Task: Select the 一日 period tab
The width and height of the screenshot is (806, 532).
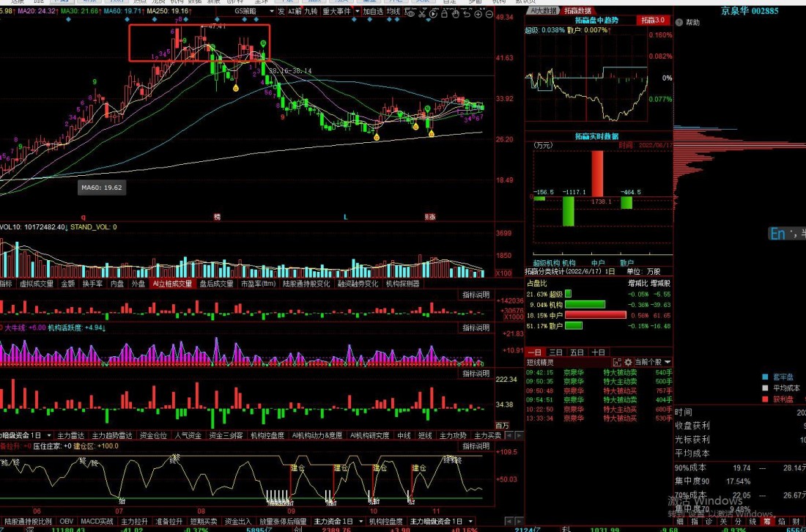Action: [x=535, y=352]
